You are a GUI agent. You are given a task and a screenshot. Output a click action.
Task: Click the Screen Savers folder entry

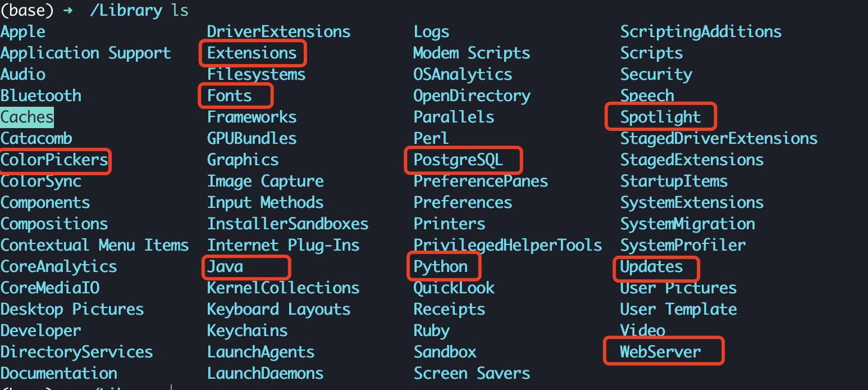click(x=472, y=374)
